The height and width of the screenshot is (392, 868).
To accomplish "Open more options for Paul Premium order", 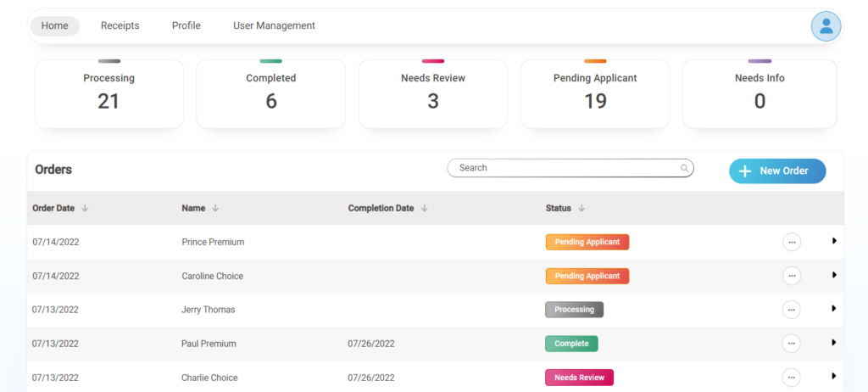I will tap(792, 344).
